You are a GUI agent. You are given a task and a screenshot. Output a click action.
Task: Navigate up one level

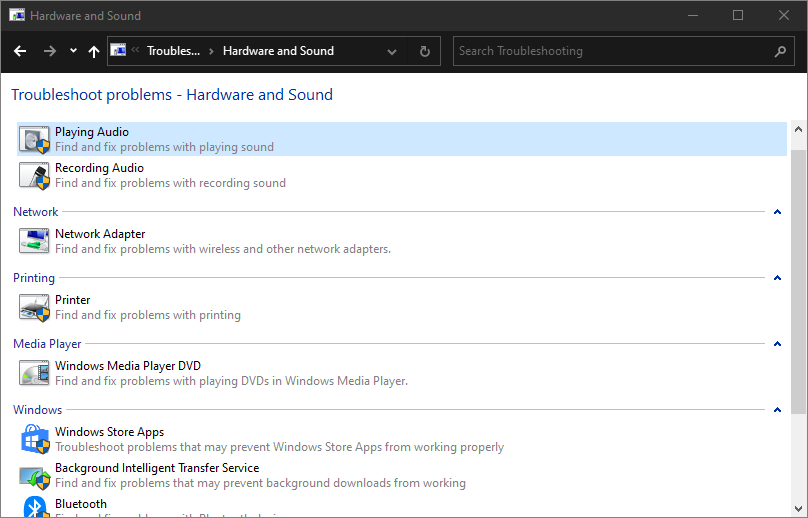[x=94, y=51]
